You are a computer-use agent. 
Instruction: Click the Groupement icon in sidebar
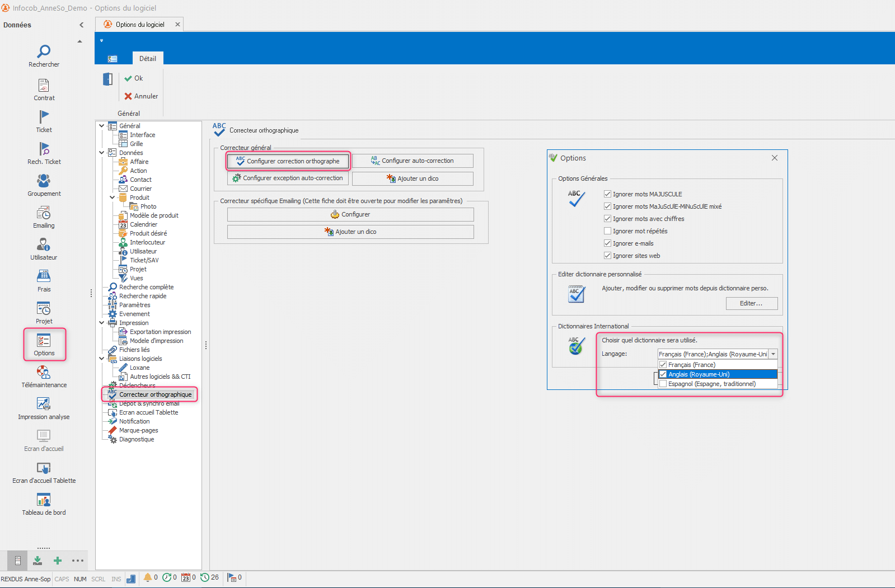[44, 181]
